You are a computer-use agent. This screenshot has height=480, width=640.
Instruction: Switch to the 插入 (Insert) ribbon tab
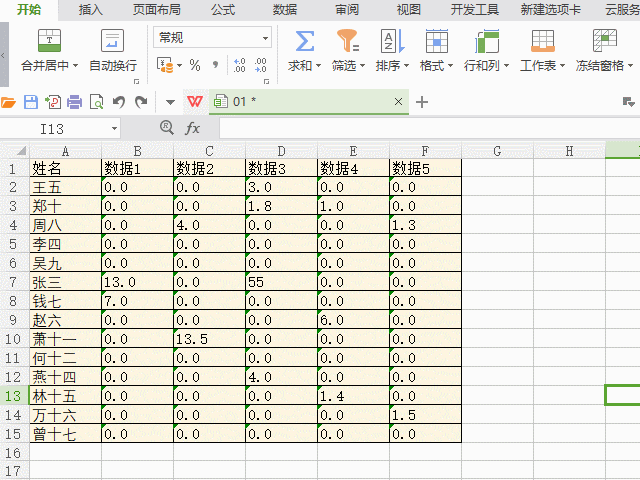point(91,10)
